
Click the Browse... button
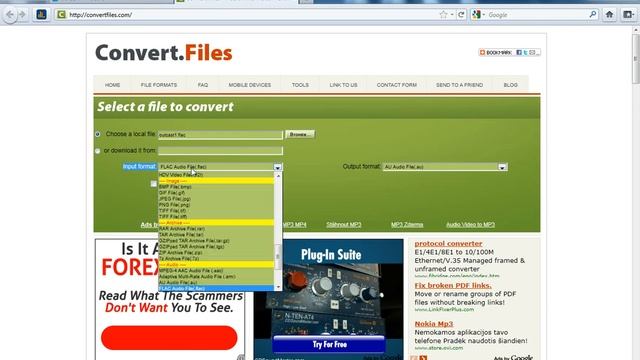pyautogui.click(x=300, y=134)
